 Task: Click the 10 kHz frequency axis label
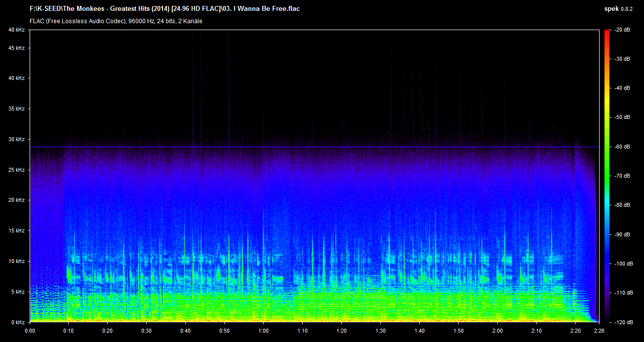[16, 261]
